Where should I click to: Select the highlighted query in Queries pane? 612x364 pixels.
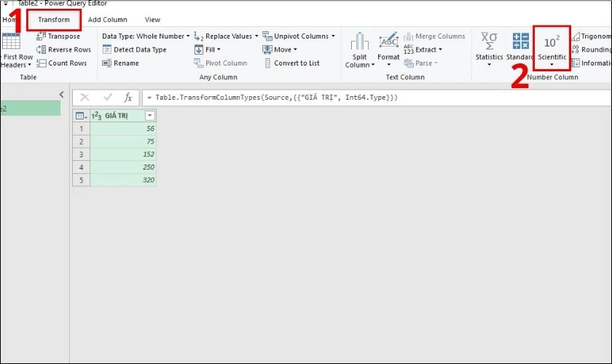point(30,108)
